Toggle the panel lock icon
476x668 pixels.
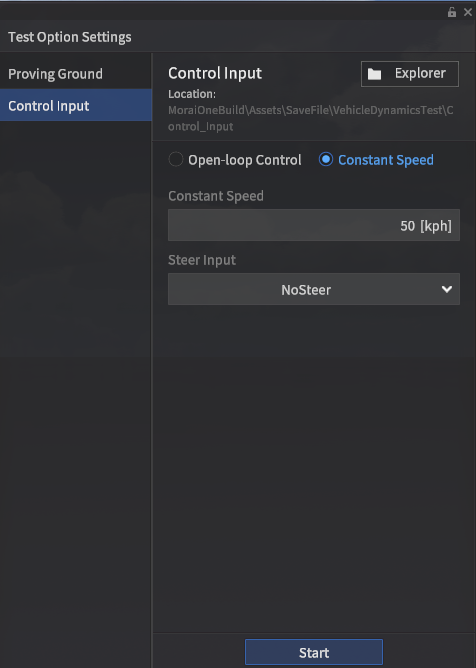point(452,12)
